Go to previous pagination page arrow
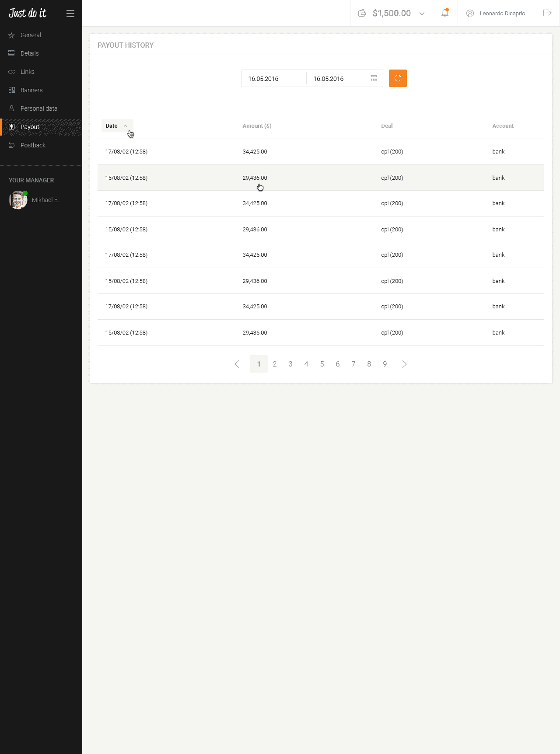Screen dimensions: 560x754 (x=237, y=364)
